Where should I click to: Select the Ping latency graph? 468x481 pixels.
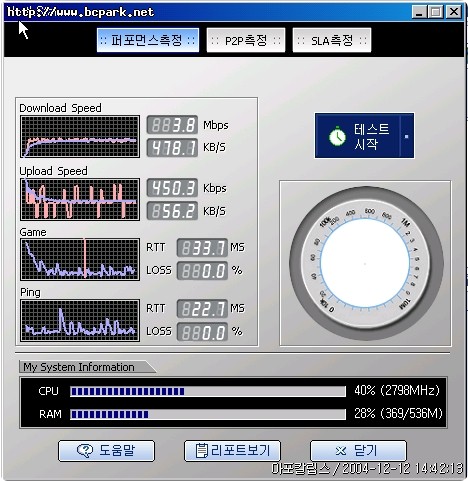click(80, 320)
